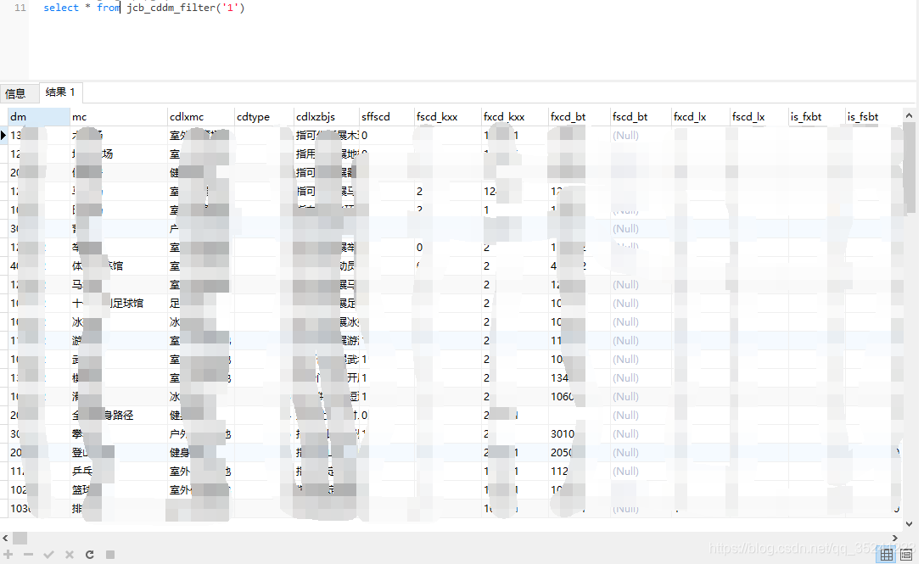
Task: Click the fscd_bt column header
Action: [x=641, y=116]
